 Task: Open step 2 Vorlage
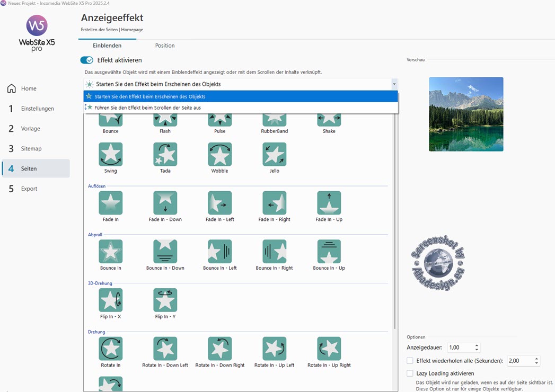pos(36,129)
